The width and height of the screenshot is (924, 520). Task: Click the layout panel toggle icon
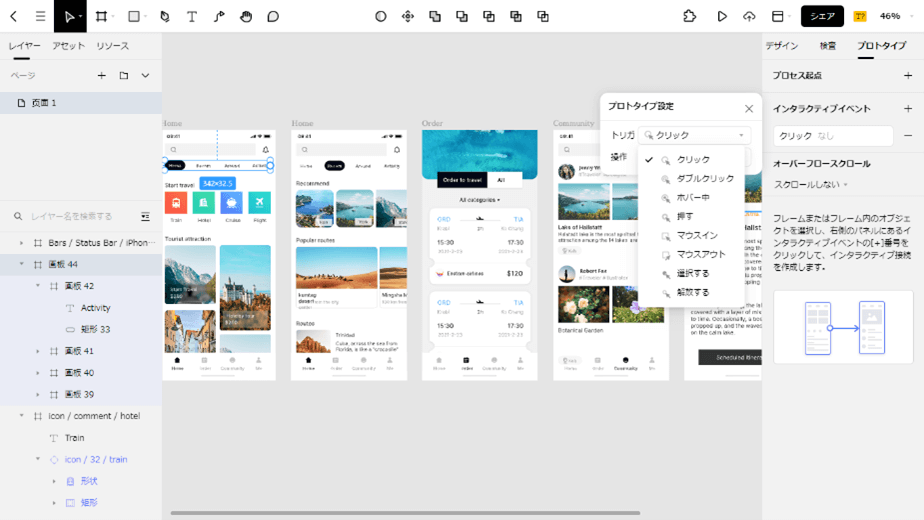[778, 17]
